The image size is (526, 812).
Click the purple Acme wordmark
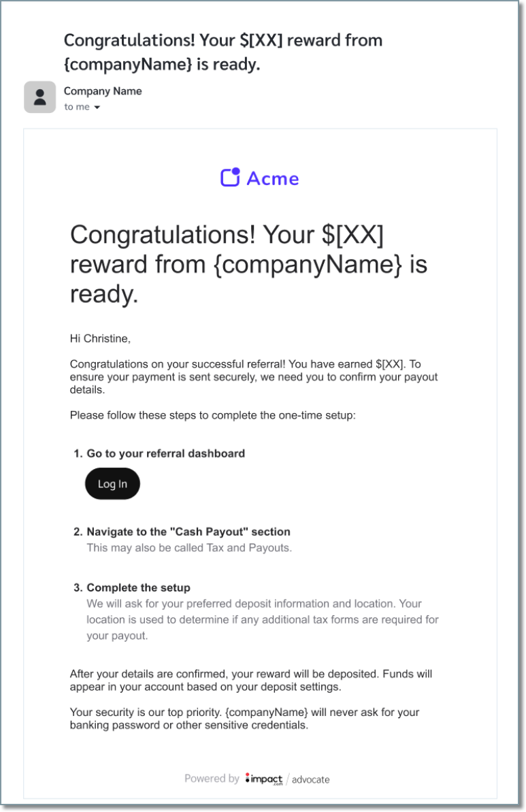[273, 178]
